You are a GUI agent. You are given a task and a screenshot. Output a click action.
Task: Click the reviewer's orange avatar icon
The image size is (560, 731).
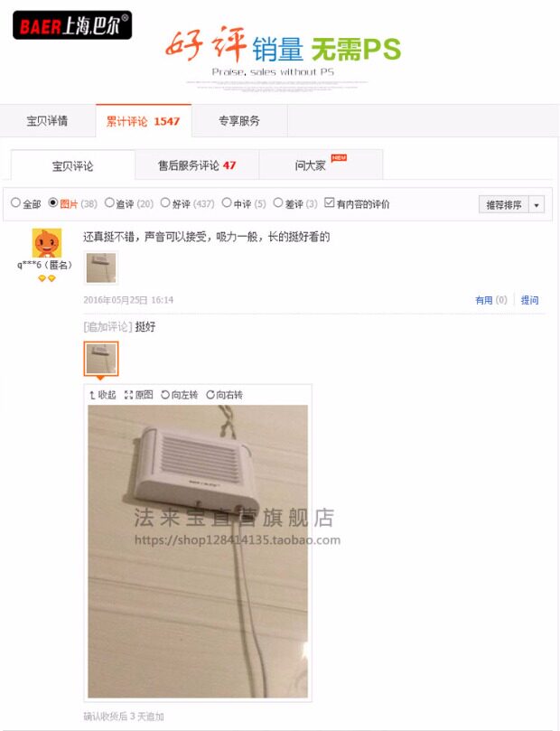coord(47,243)
